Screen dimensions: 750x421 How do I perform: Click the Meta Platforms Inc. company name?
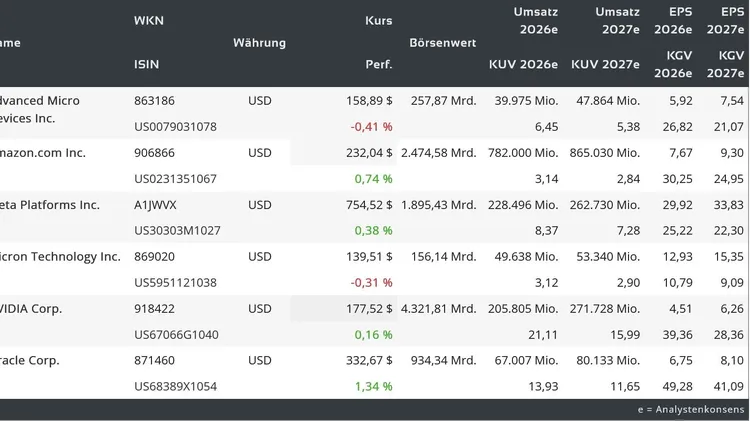pyautogui.click(x=50, y=205)
